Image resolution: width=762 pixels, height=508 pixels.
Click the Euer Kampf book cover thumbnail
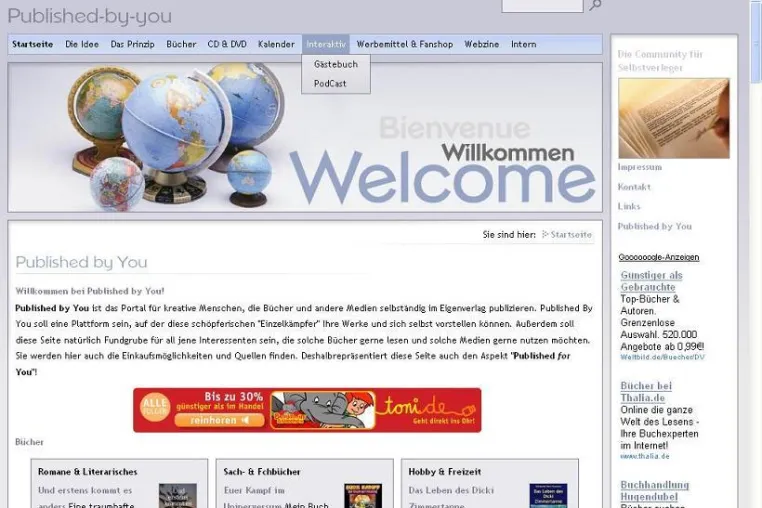point(363,496)
